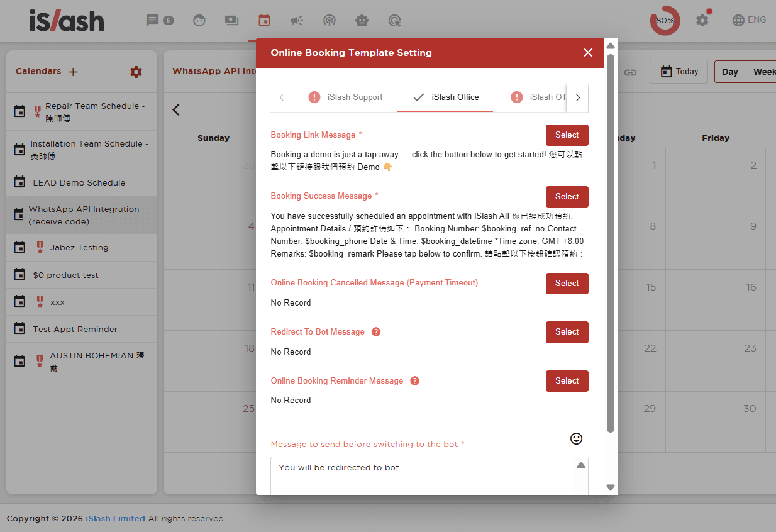Select AUSTIN BOHEMIAN calendar
The height and width of the screenshot is (532, 776).
coord(82,361)
